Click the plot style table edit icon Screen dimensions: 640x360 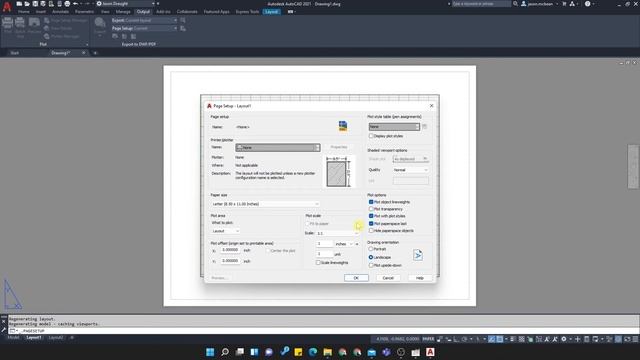(424, 127)
